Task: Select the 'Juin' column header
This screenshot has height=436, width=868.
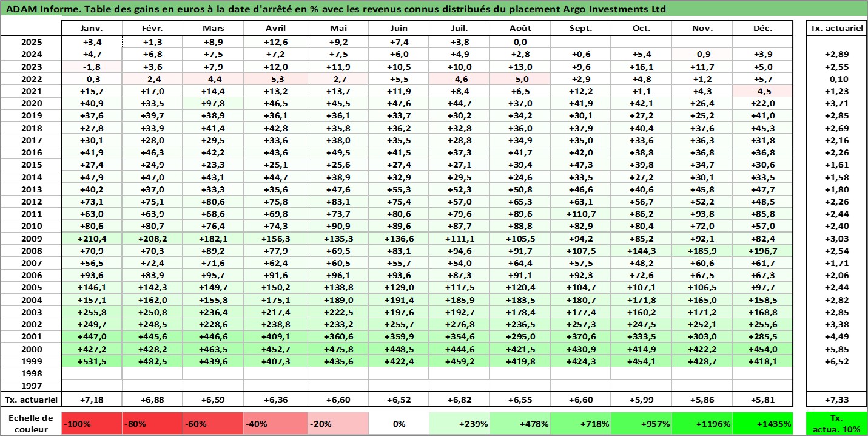Action: [x=399, y=29]
